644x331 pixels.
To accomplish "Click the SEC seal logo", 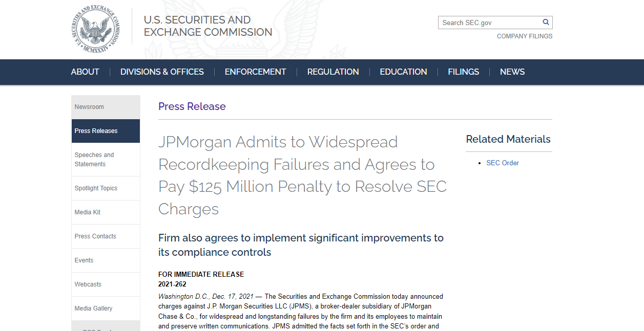I will point(96,30).
